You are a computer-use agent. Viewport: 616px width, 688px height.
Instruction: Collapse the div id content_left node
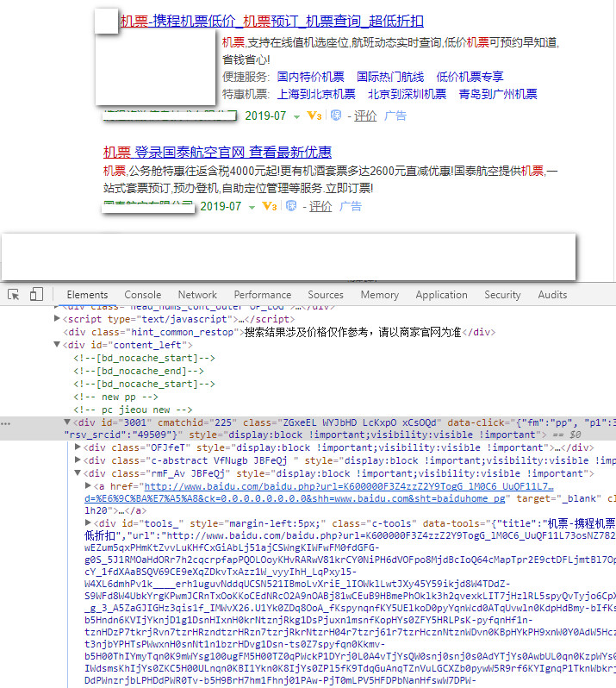(57, 345)
